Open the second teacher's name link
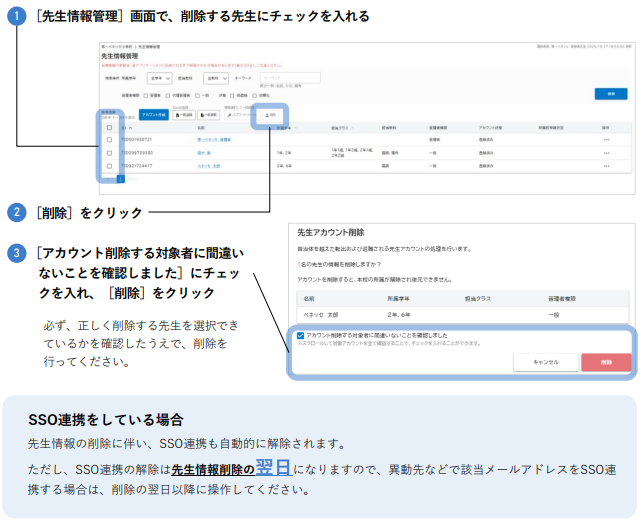Image resolution: width=641 pixels, height=523 pixels. tap(204, 153)
